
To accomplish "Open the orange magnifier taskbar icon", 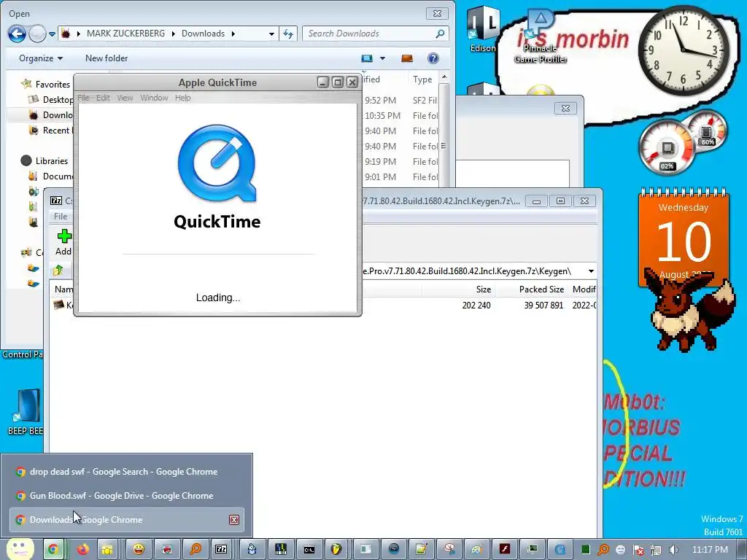I will (x=195, y=549).
